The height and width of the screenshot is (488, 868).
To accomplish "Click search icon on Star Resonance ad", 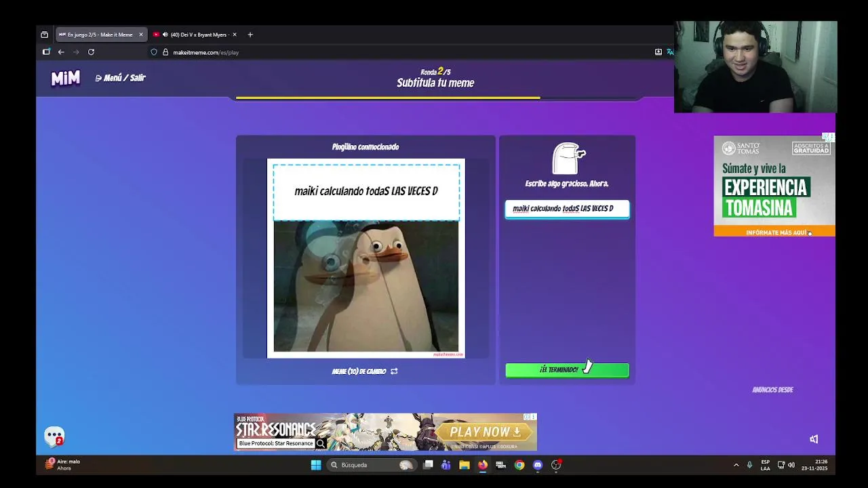I will (321, 443).
